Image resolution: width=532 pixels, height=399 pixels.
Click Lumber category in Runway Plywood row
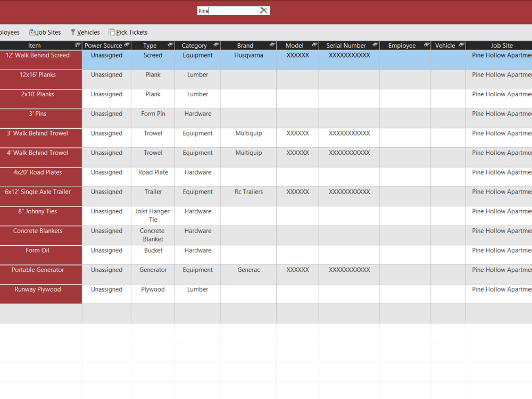197,294
